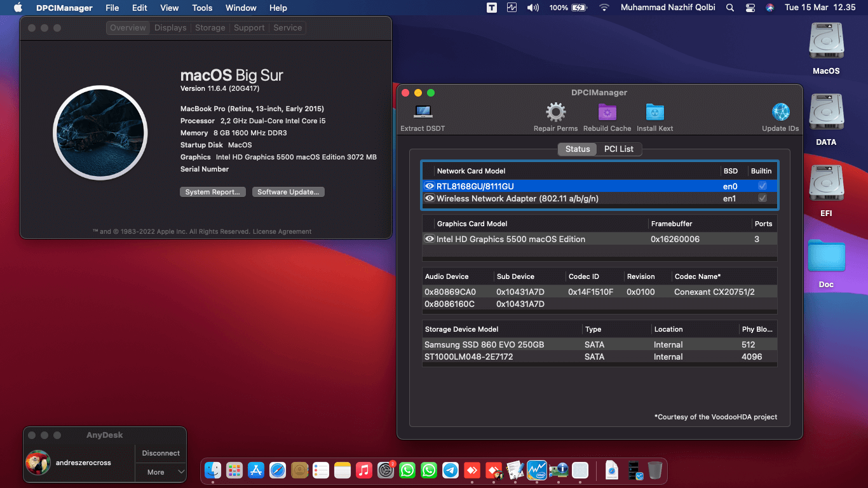
Task: Uncheck Builtin for the Wireless Network Adapter
Action: (763, 198)
